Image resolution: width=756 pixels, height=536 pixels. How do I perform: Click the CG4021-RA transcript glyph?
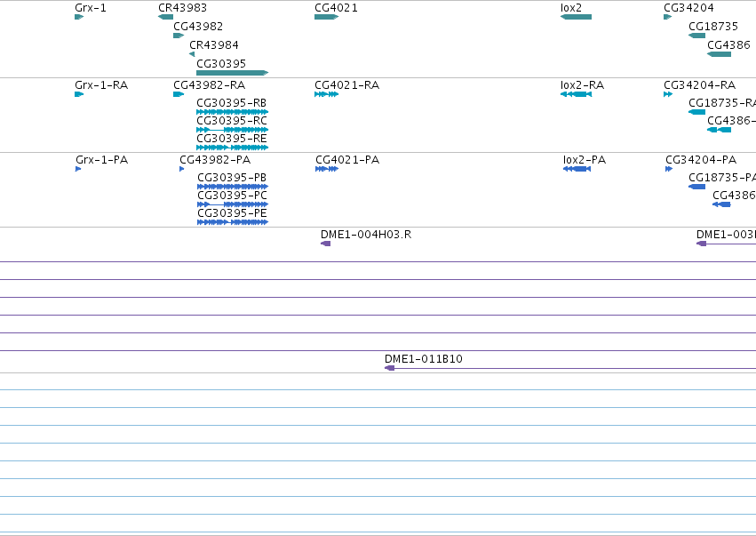tap(326, 94)
